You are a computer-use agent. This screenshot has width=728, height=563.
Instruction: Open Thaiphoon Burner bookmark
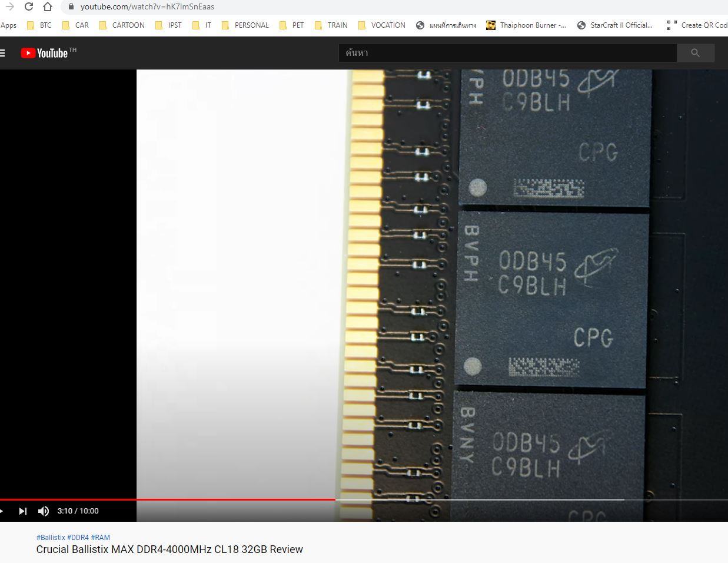point(526,25)
